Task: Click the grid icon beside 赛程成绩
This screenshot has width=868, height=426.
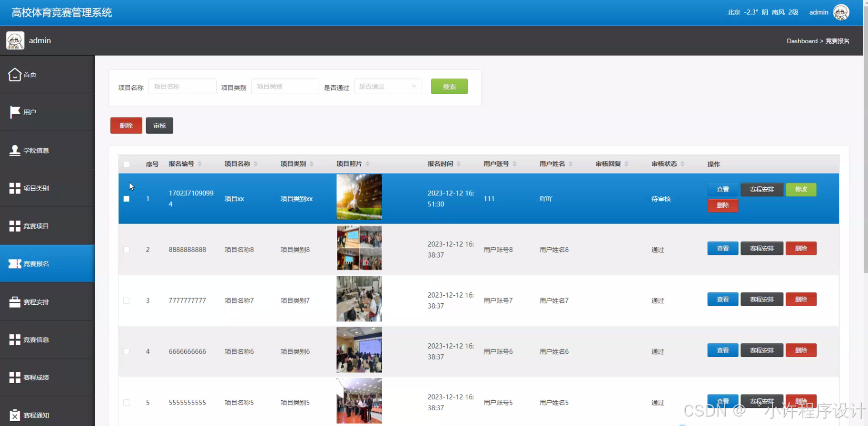Action: [x=15, y=378]
